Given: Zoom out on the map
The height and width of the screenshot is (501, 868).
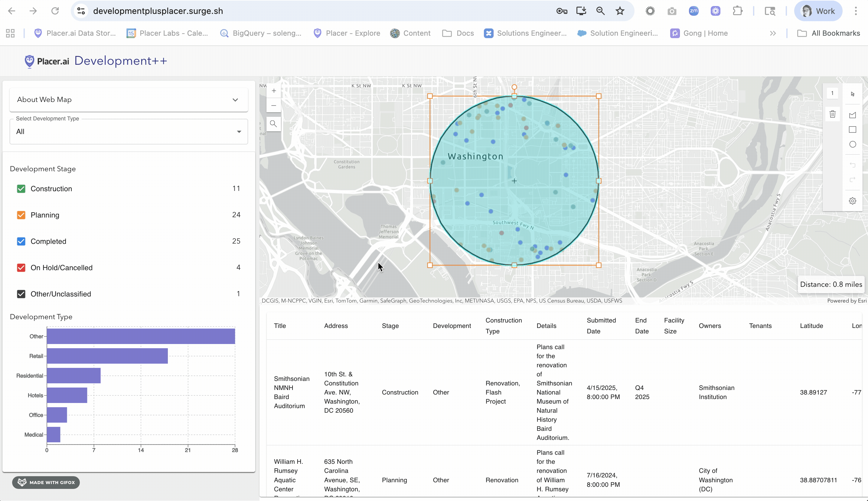Looking at the screenshot, I should tap(274, 105).
